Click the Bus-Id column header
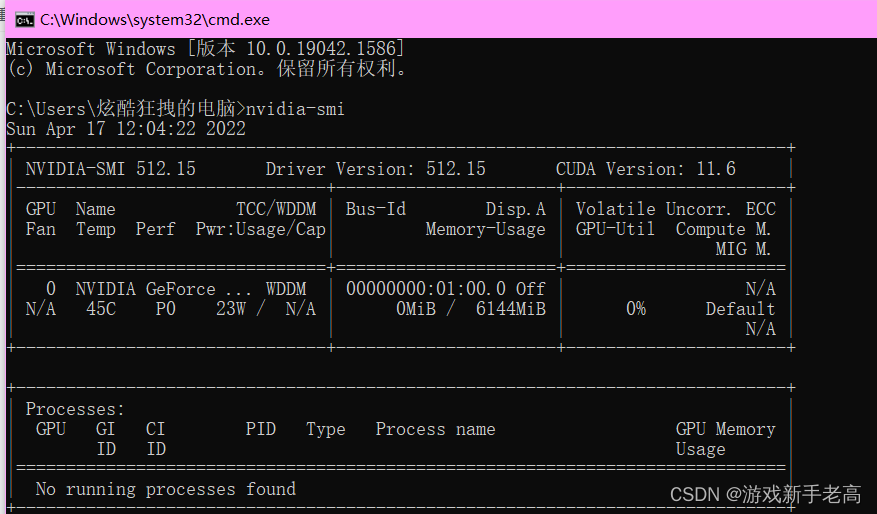877x514 pixels. [375, 209]
